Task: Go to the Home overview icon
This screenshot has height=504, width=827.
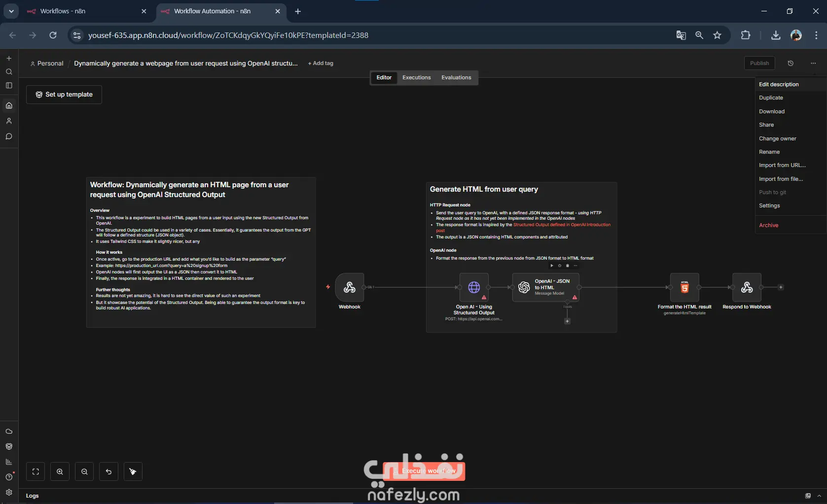Action: pos(9,105)
